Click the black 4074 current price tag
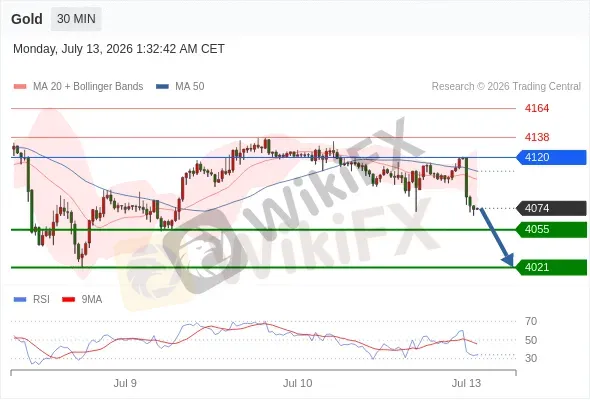The height and width of the screenshot is (400, 590). click(x=551, y=208)
